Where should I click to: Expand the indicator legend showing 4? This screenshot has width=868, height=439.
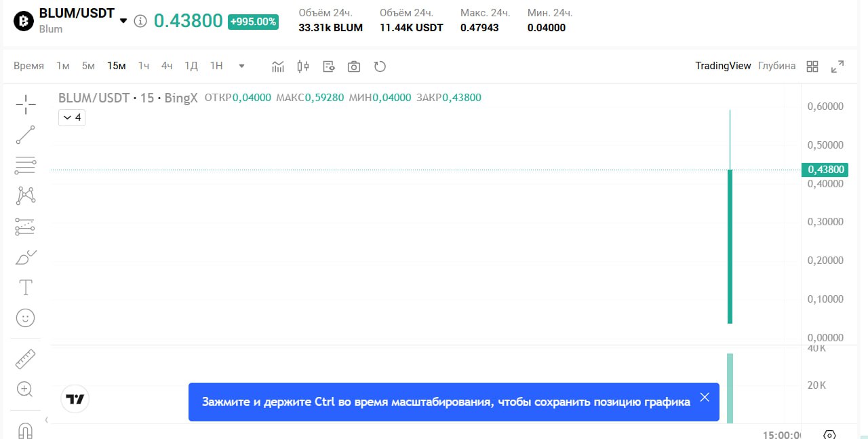click(72, 117)
